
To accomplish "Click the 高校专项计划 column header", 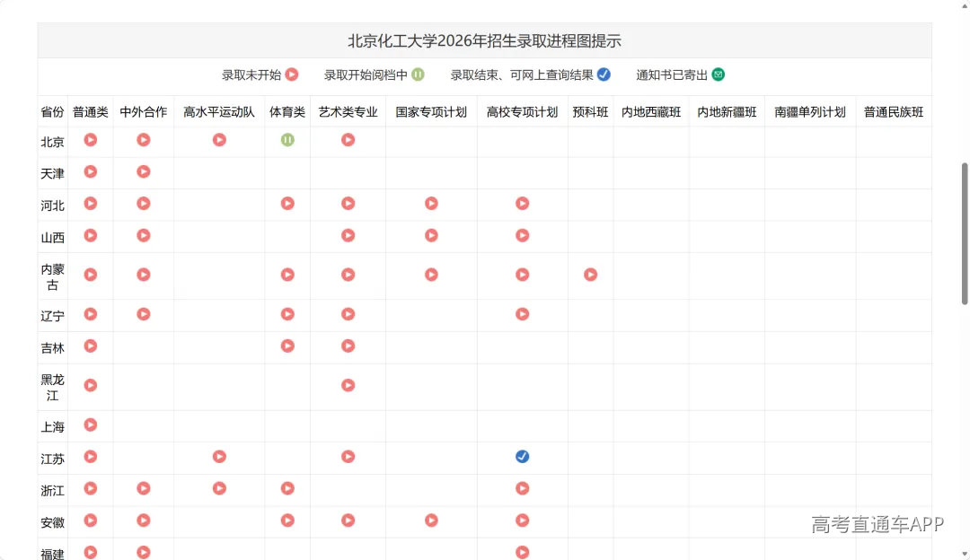I will 522,112.
